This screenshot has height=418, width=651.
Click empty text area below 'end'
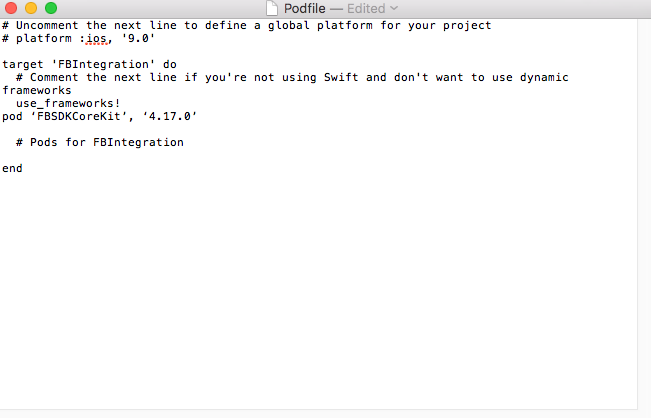click(300, 290)
